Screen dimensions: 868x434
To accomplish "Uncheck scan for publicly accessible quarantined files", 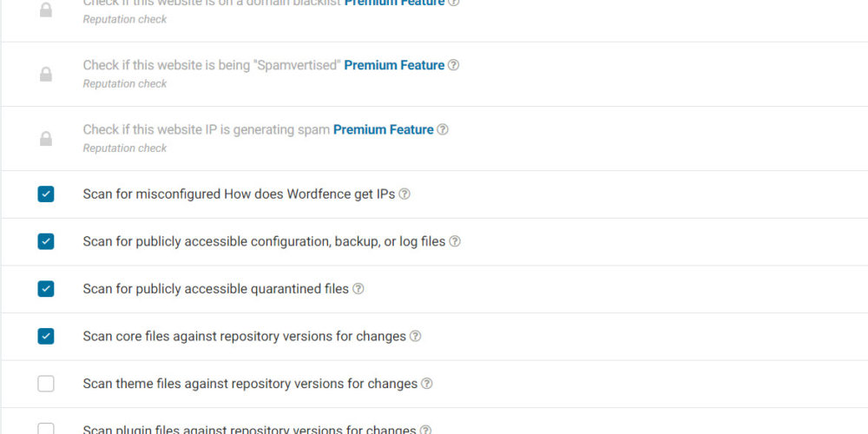I will pos(46,289).
